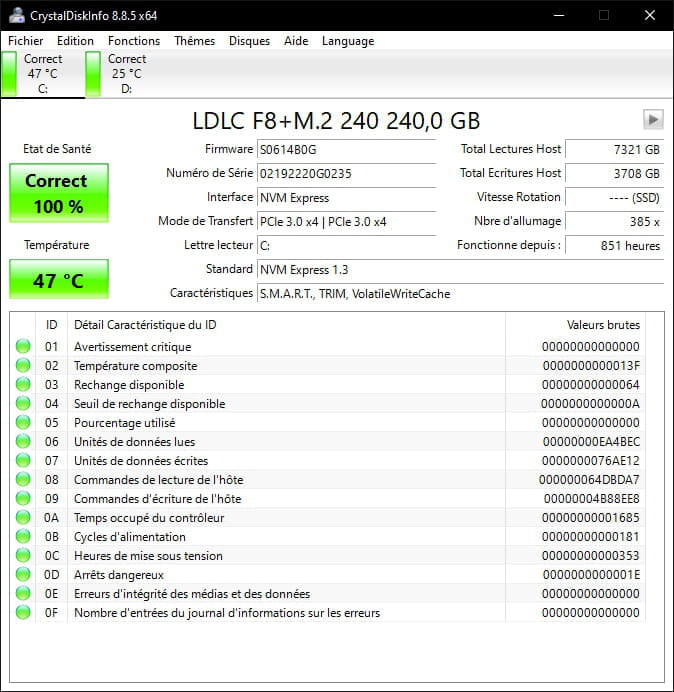Click the Etat de Santé label
The width and height of the screenshot is (674, 692).
tap(57, 149)
